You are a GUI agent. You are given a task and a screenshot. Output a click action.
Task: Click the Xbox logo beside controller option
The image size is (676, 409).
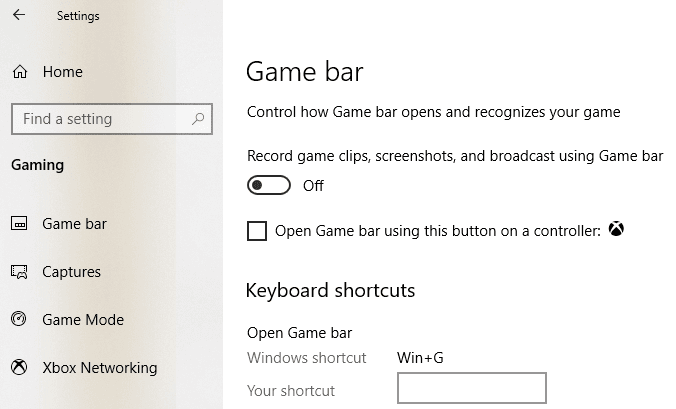(x=618, y=231)
